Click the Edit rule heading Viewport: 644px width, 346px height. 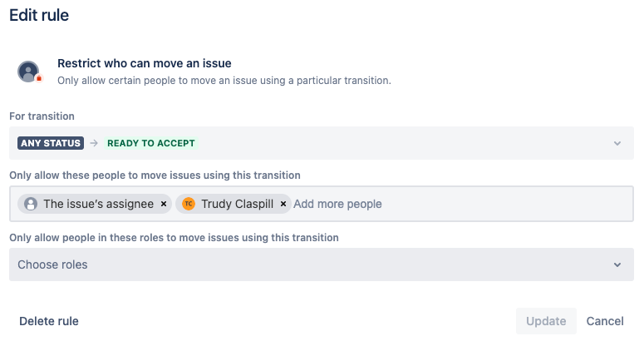(39, 15)
